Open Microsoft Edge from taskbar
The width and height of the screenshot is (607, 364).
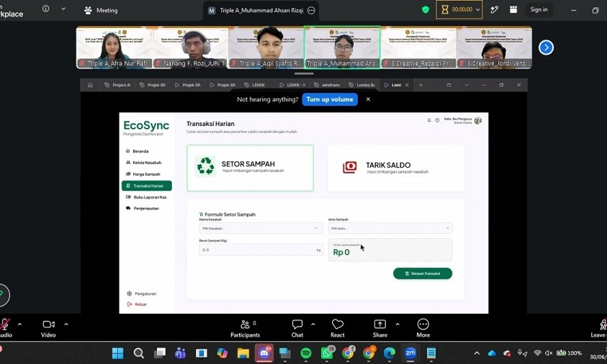(390, 352)
